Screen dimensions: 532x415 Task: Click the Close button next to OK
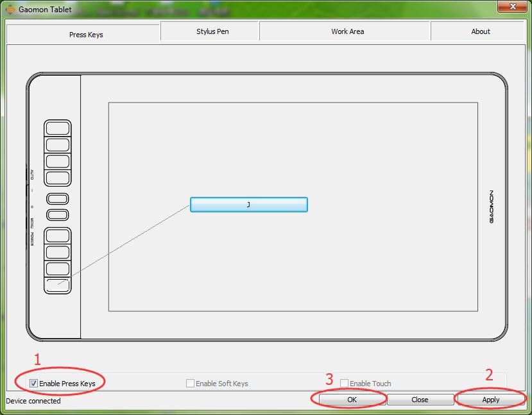[420, 400]
